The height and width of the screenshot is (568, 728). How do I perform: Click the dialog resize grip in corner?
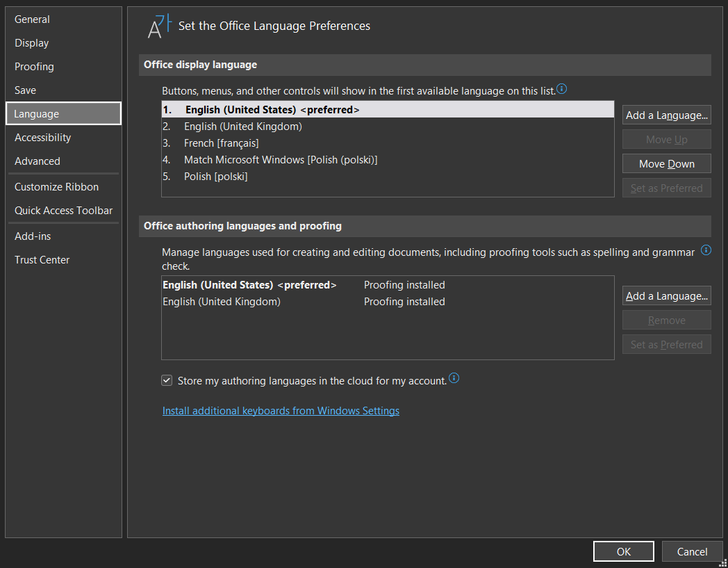[722, 563]
